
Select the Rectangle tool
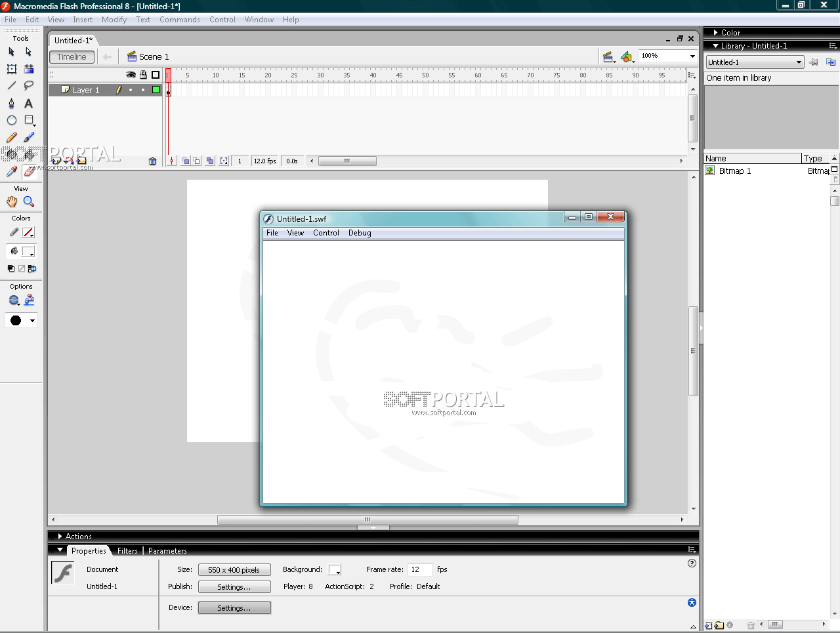click(29, 120)
